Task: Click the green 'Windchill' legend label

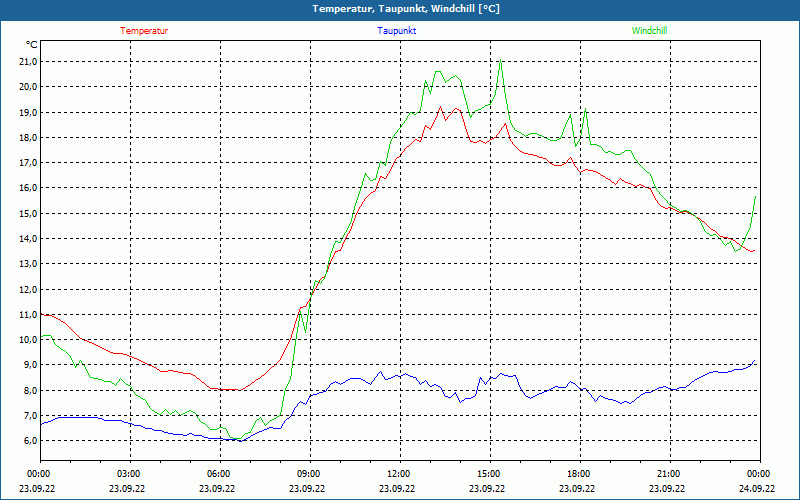Action: click(649, 31)
